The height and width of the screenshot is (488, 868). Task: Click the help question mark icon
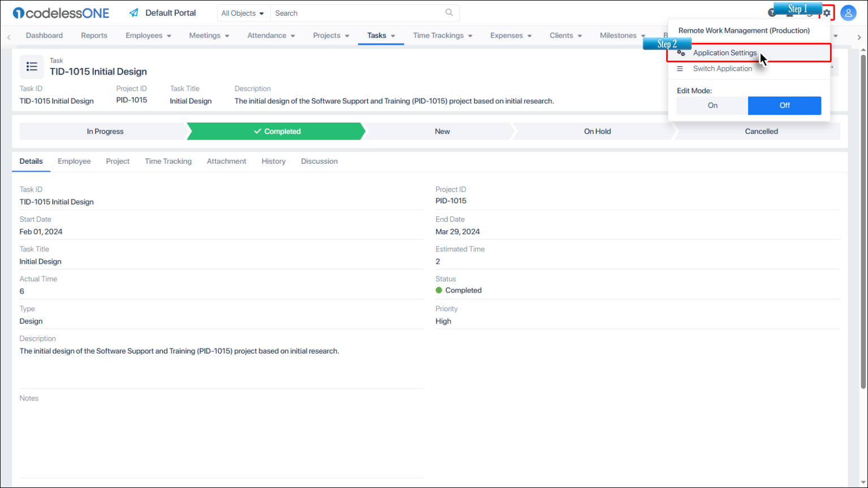[771, 13]
